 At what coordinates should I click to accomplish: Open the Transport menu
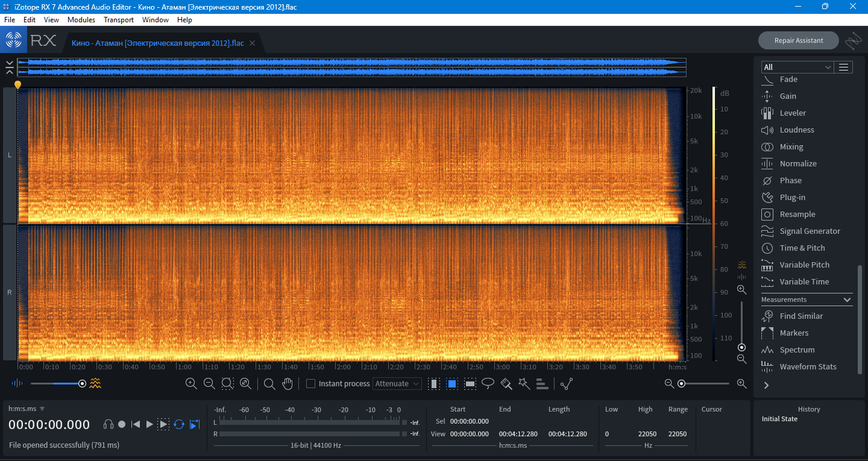118,20
